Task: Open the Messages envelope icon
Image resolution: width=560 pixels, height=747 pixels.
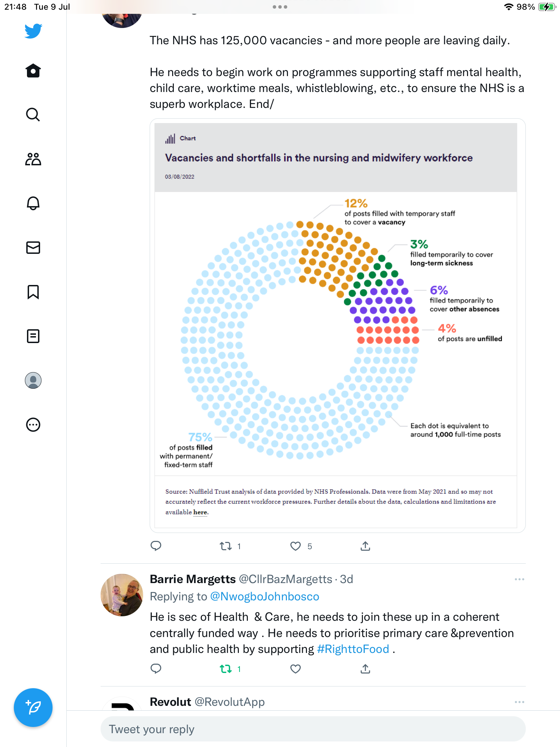Action: point(33,248)
